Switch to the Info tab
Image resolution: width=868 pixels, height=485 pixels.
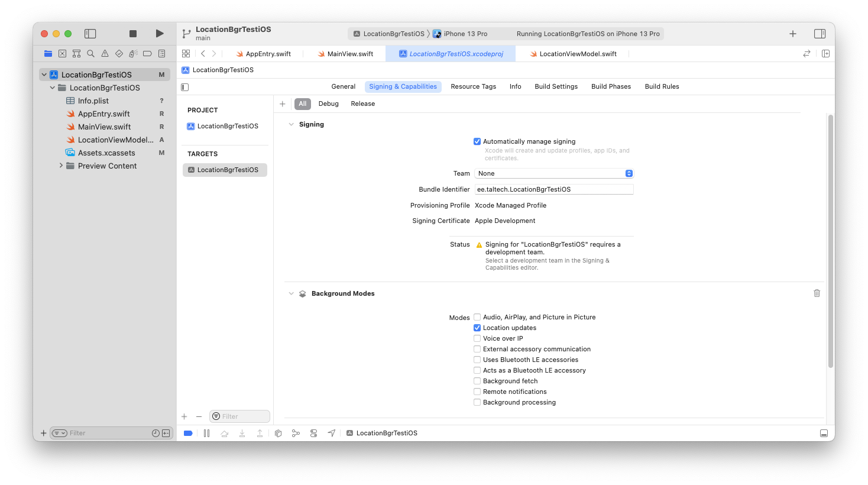coord(516,86)
